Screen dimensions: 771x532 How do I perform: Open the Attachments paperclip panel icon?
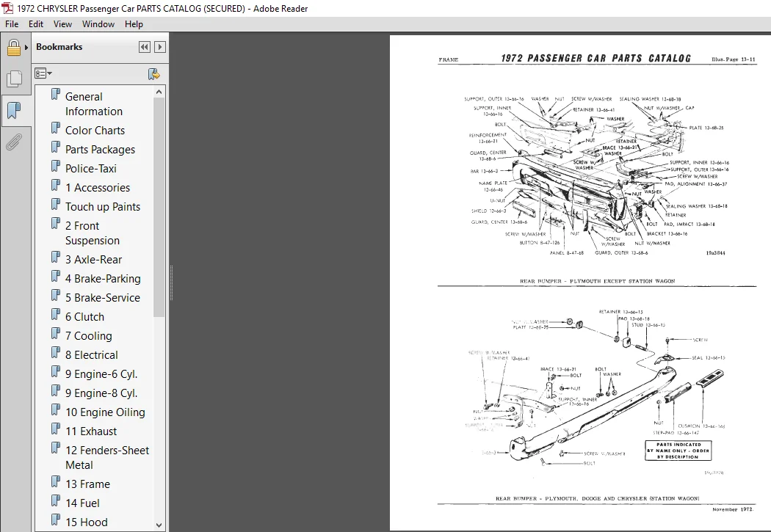point(14,142)
